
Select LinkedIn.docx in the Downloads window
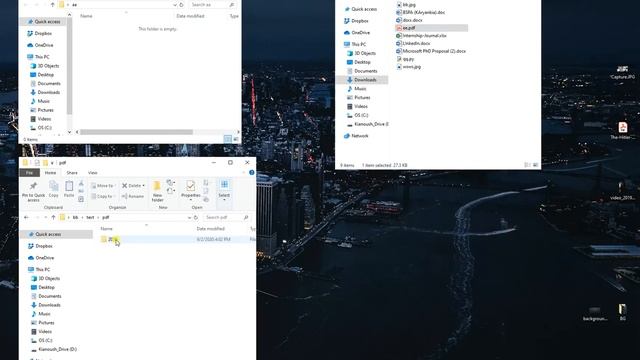[x=413, y=43]
